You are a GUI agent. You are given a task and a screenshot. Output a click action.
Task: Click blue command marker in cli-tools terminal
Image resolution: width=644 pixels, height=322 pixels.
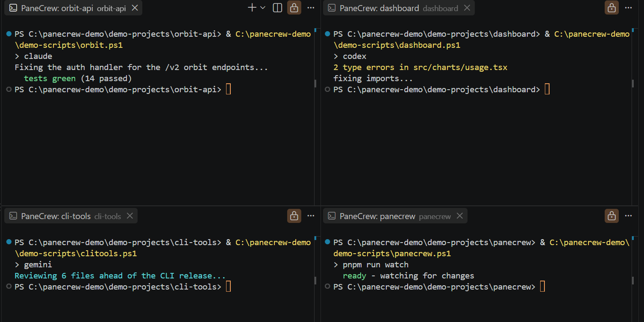pyautogui.click(x=9, y=242)
